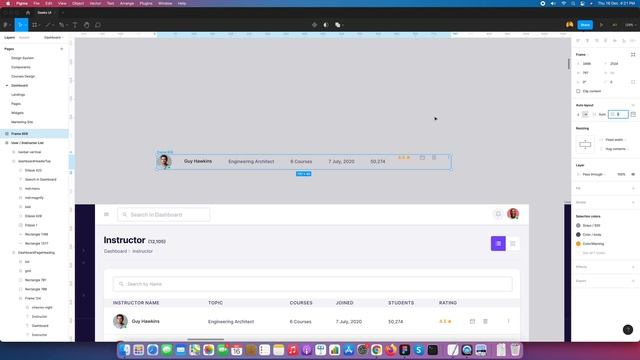Open the Edit menu in the menu bar
640x360 pixels.
[49, 3]
